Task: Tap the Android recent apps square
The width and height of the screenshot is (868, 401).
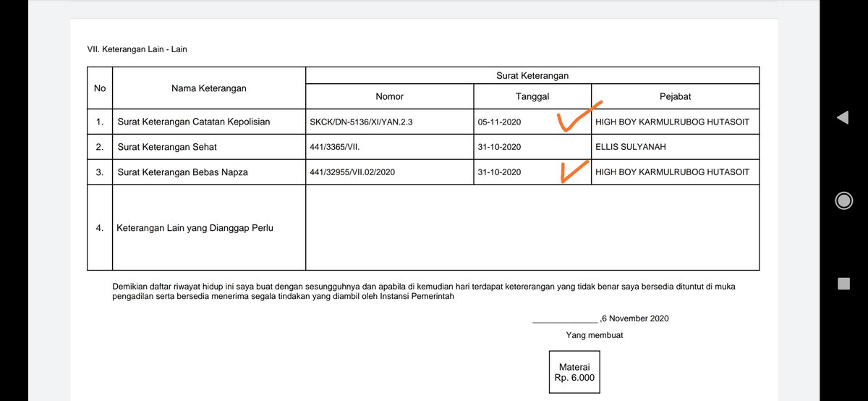Action: pyautogui.click(x=843, y=284)
